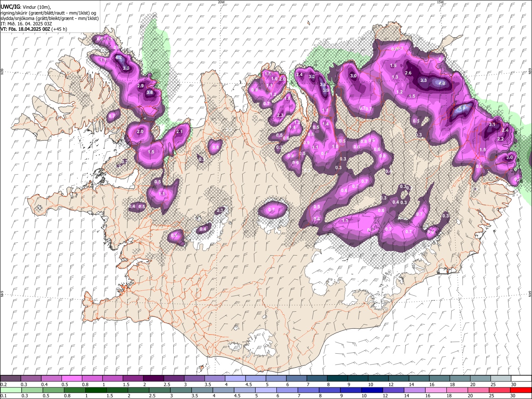Pick the light lavender swatch between 4 and 4.5 in the upper legend

(x=235, y=378)
